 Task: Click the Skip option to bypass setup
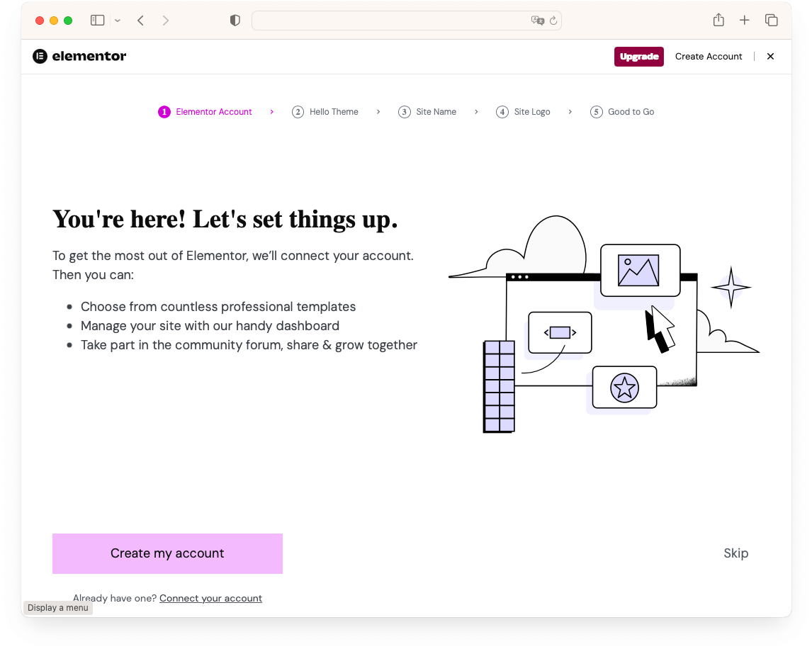pyautogui.click(x=735, y=553)
